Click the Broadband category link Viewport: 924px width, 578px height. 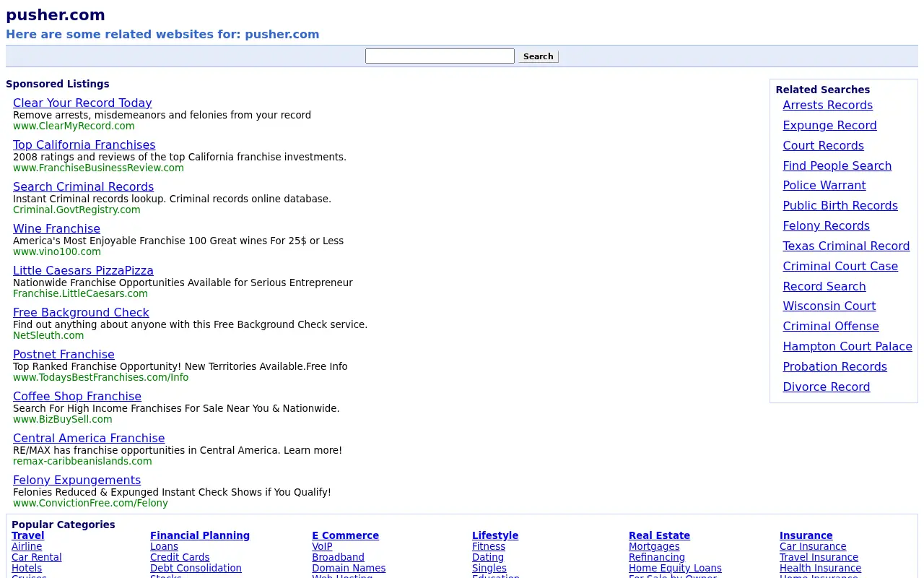338,558
